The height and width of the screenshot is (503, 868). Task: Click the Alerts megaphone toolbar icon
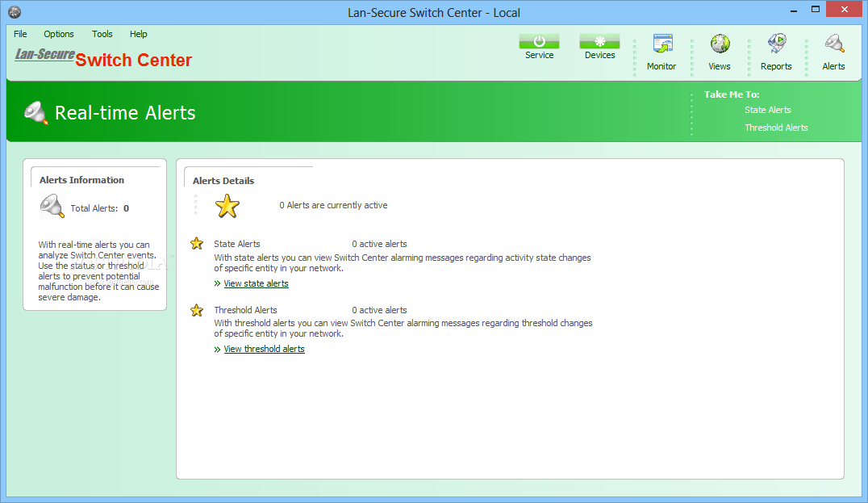[x=834, y=44]
